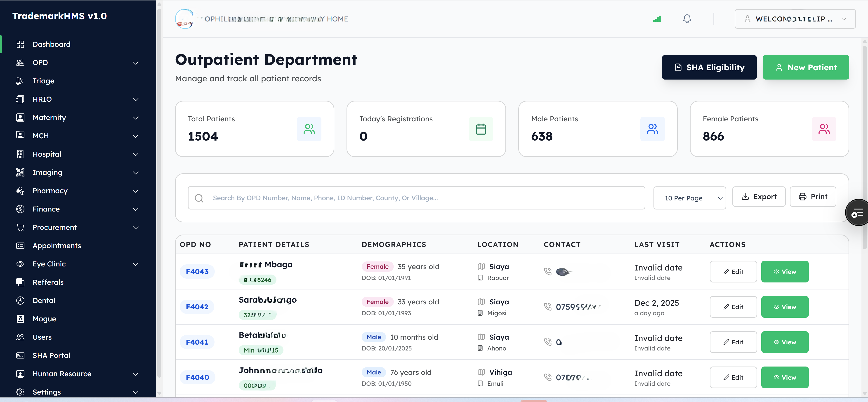Image resolution: width=868 pixels, height=402 pixels.
Task: Click the floating filter toggle on right edge
Action: (858, 212)
